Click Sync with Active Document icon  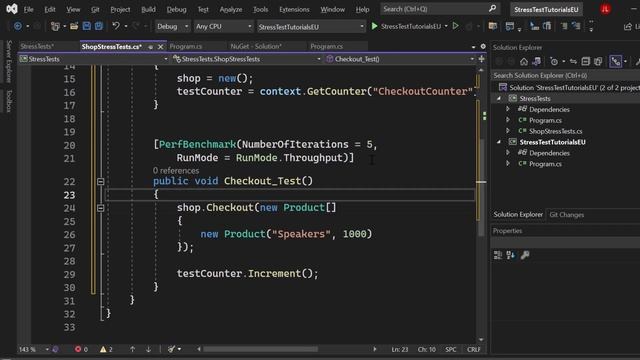573,62
